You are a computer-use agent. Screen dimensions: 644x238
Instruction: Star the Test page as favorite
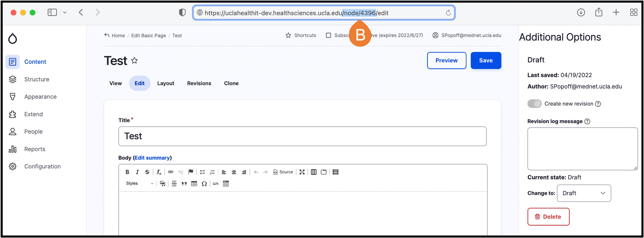click(x=134, y=61)
